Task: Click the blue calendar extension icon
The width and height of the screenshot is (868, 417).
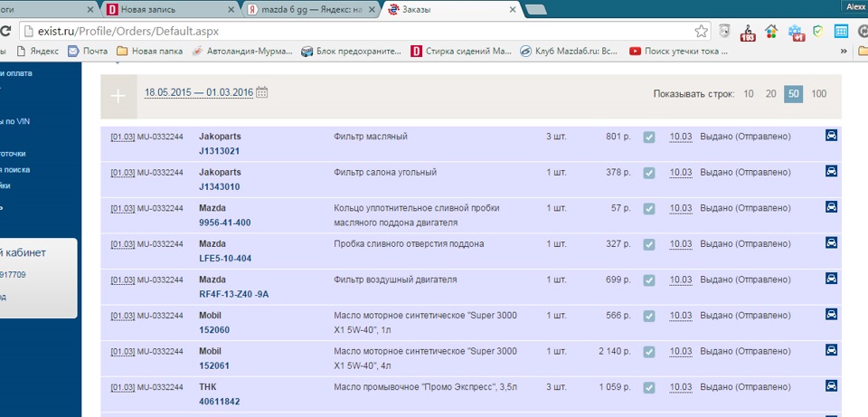Action: click(x=841, y=32)
